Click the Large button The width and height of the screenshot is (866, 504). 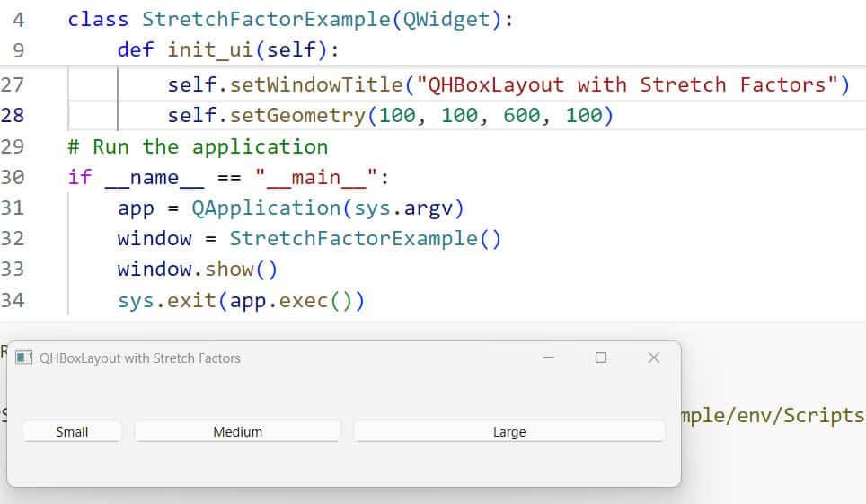pos(509,431)
